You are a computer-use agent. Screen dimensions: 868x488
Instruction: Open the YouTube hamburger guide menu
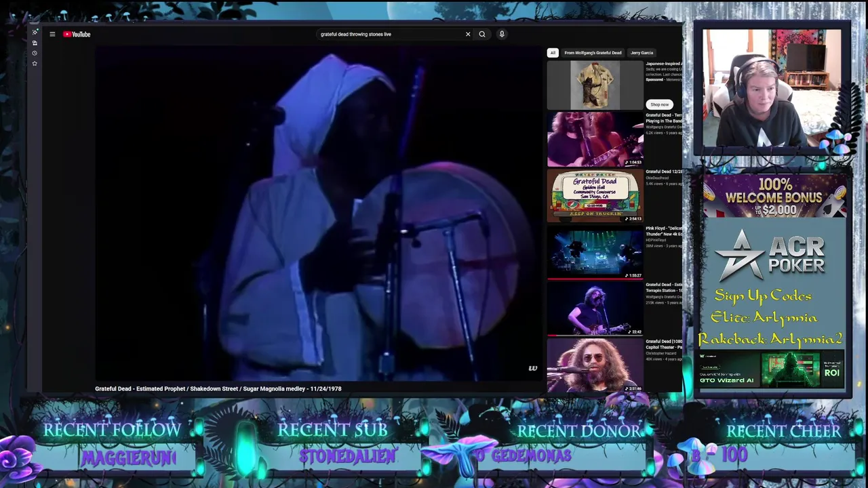(52, 34)
